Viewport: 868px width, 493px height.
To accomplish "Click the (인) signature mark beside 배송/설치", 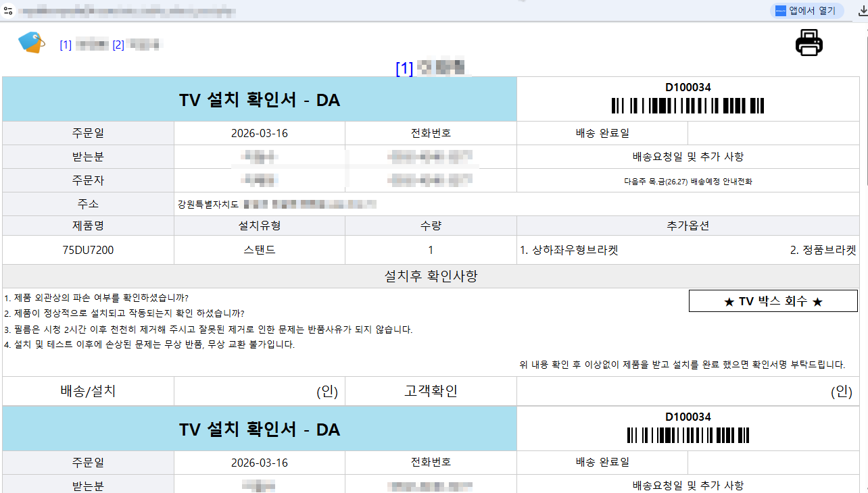I will (x=327, y=392).
